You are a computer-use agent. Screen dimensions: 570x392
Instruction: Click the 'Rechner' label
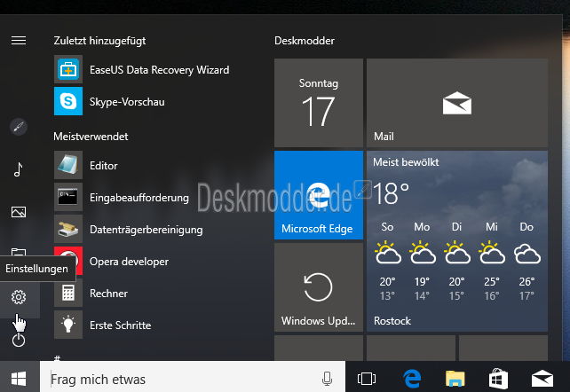[108, 294]
